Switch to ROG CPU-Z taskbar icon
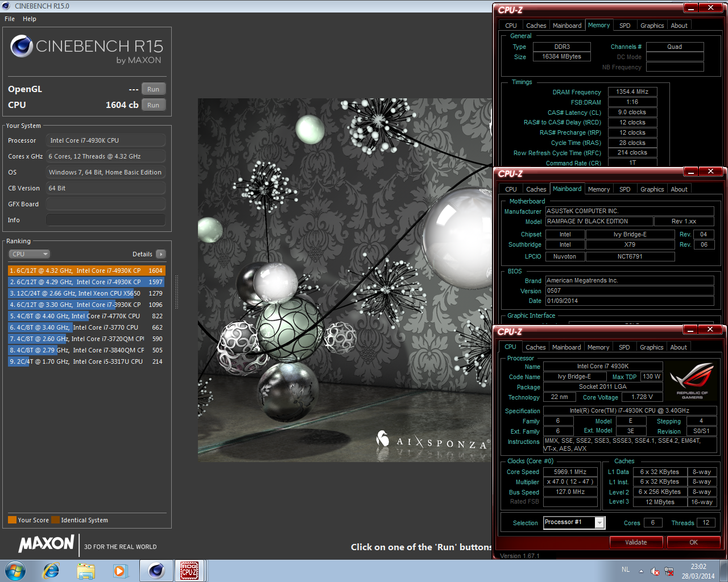Screen dimensions: 728x582 coord(189,571)
